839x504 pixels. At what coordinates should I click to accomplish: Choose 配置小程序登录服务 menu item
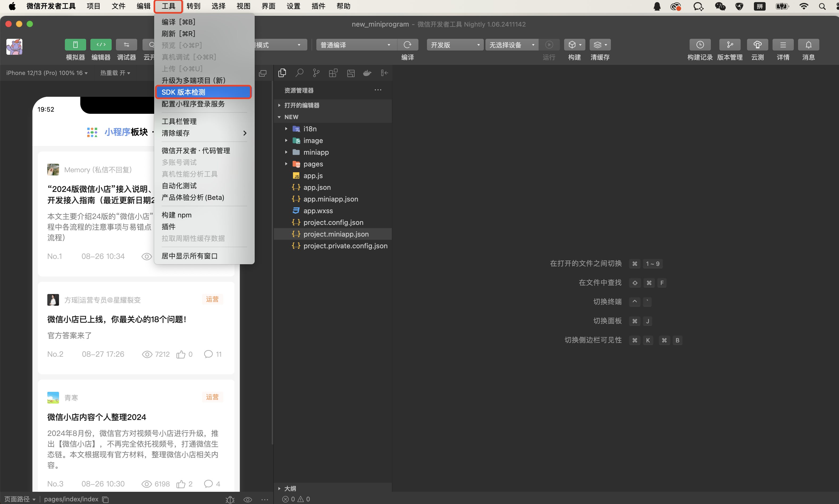pyautogui.click(x=204, y=104)
